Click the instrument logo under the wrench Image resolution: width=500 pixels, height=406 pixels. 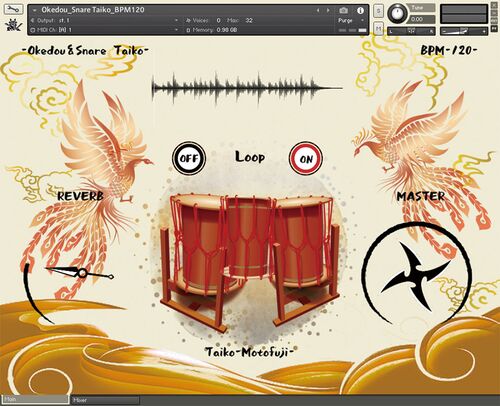point(13,26)
